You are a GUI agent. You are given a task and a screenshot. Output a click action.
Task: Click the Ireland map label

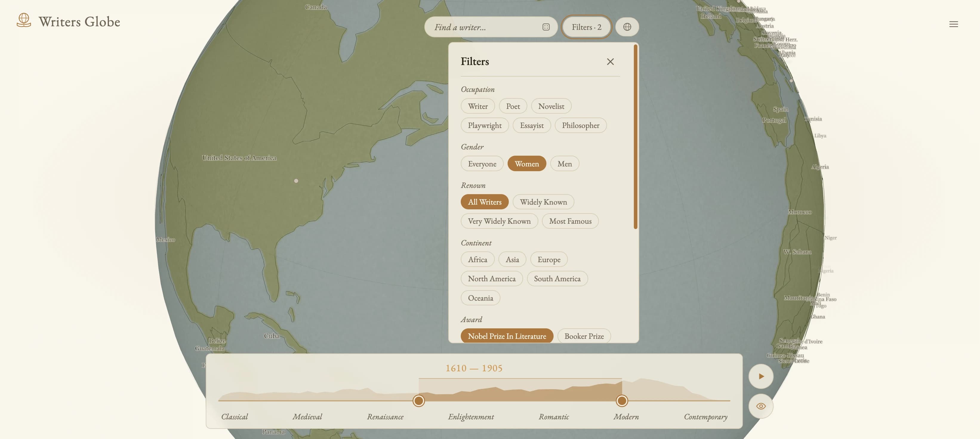click(711, 16)
